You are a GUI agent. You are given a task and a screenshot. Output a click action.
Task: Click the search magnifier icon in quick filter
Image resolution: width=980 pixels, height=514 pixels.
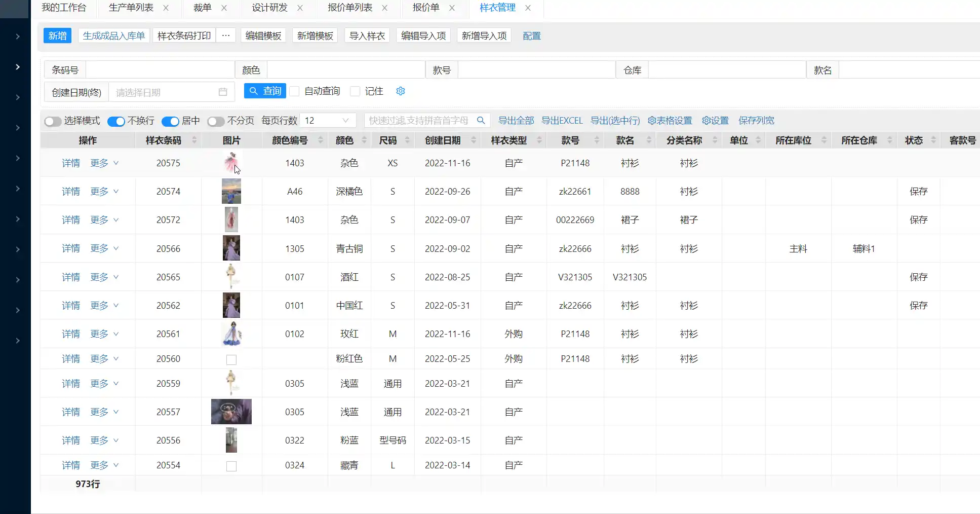tap(481, 121)
